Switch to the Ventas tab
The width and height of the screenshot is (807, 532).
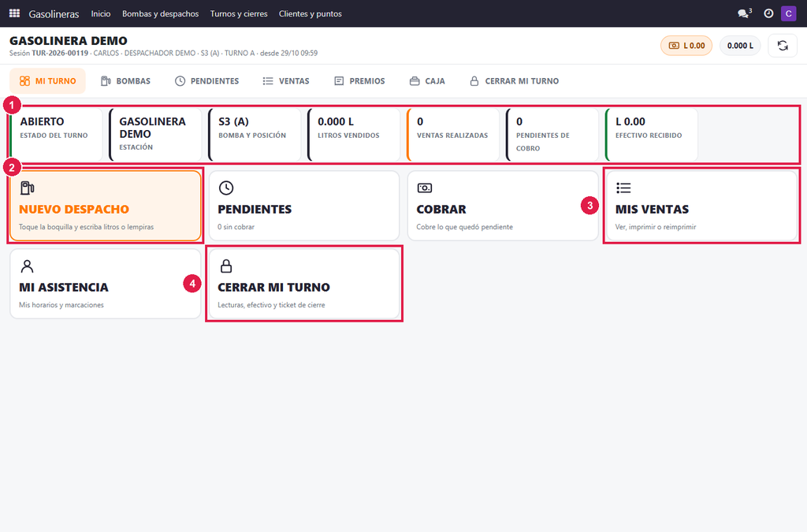(286, 80)
